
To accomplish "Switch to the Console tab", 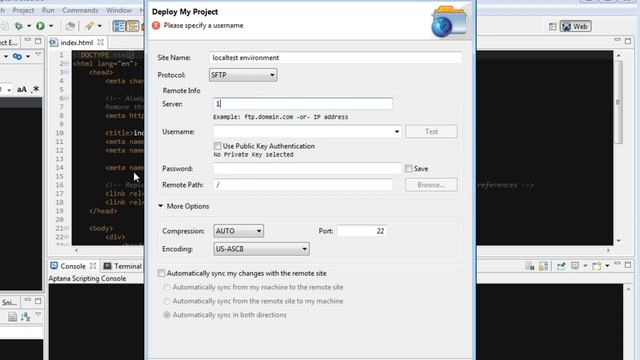I will click(73, 266).
